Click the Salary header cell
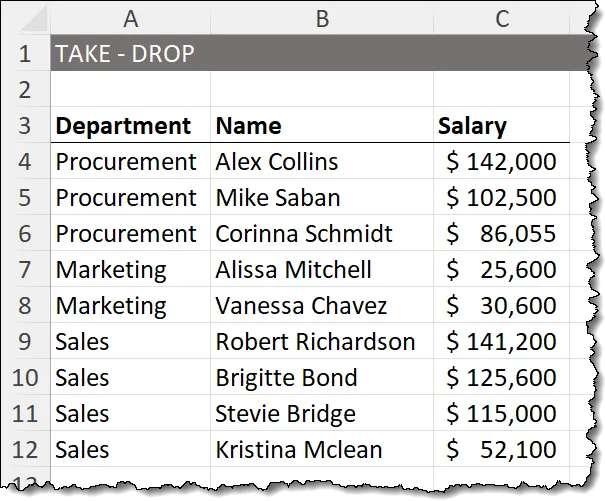Viewport: 605px width, 501px height. click(473, 126)
